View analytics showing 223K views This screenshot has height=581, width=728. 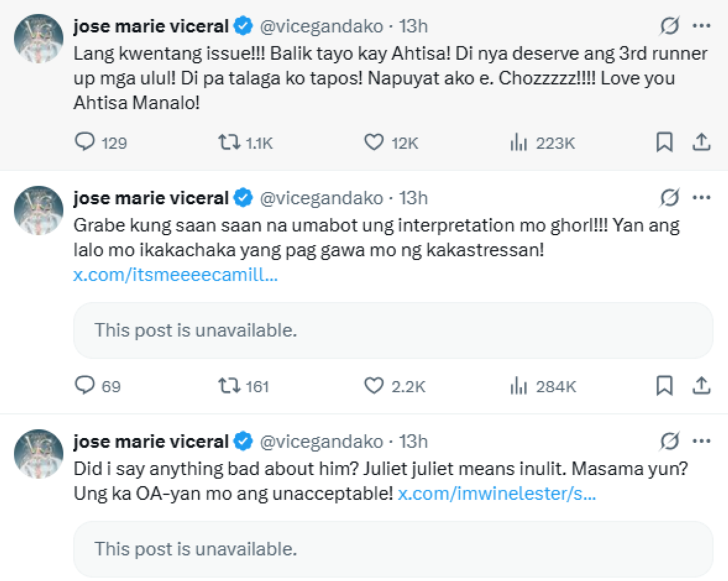click(518, 143)
